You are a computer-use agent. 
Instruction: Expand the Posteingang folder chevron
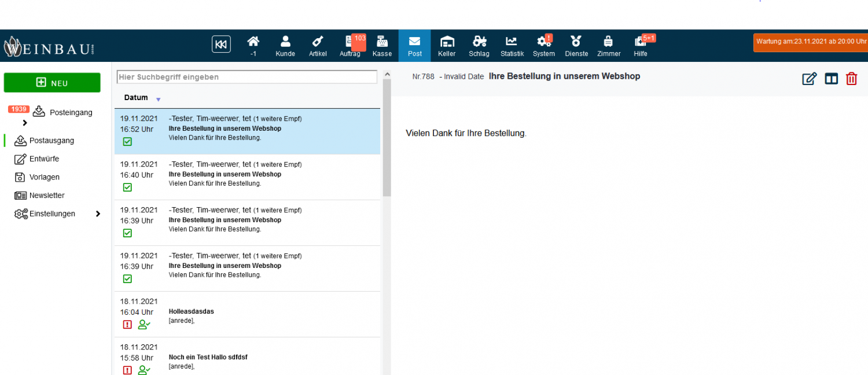coord(25,123)
